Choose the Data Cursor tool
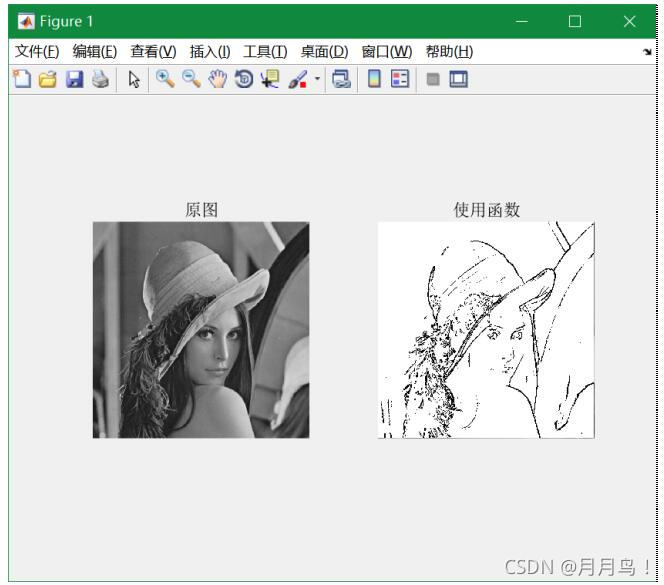 270,79
